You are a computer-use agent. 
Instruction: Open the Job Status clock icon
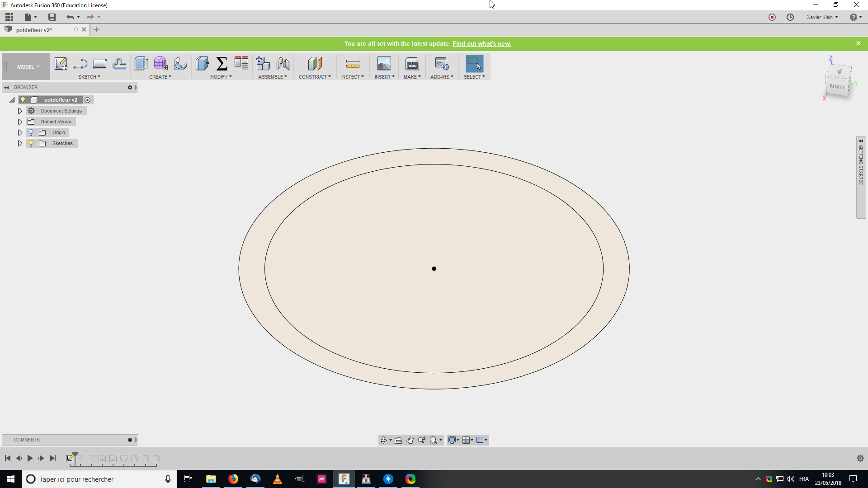[x=790, y=17]
